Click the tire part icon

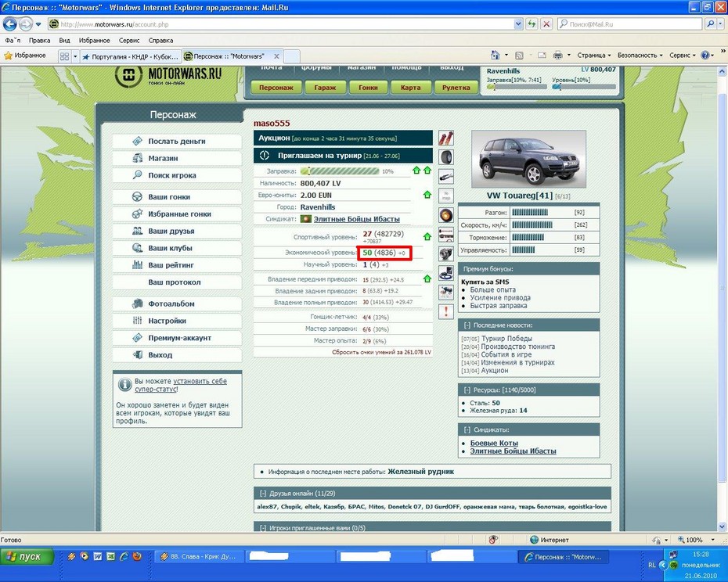445,157
